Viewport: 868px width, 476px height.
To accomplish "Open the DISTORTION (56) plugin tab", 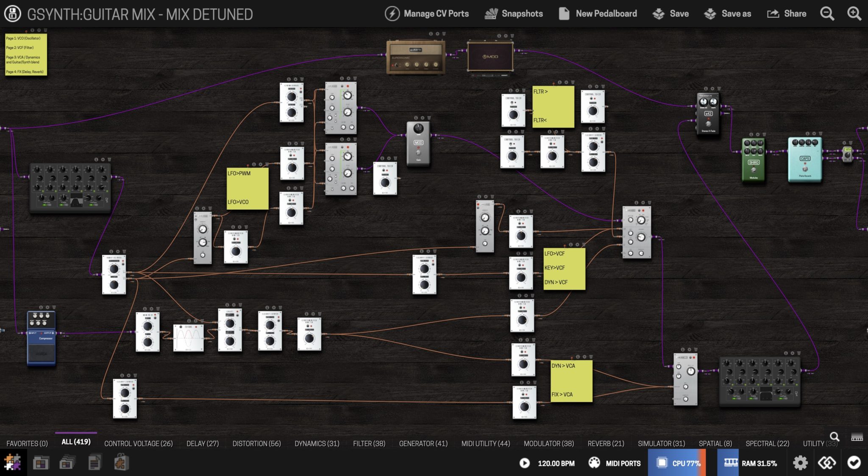I will [x=256, y=443].
